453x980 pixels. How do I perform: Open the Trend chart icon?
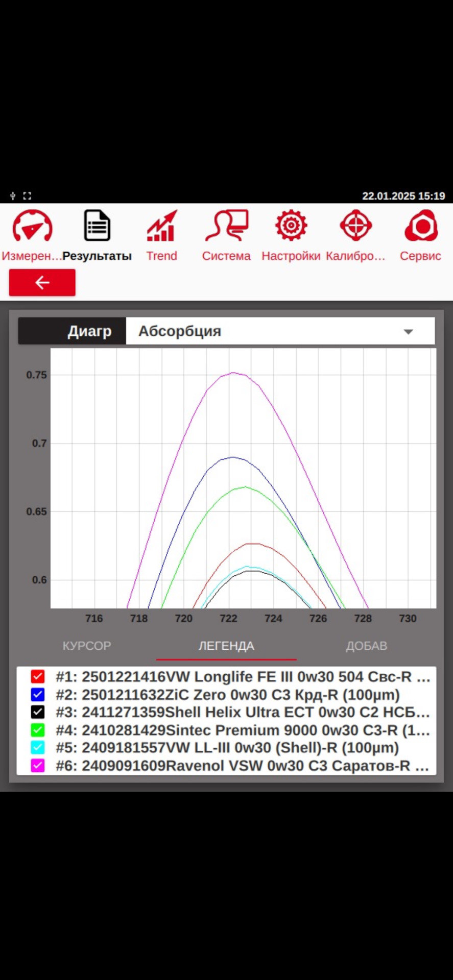coord(161,226)
